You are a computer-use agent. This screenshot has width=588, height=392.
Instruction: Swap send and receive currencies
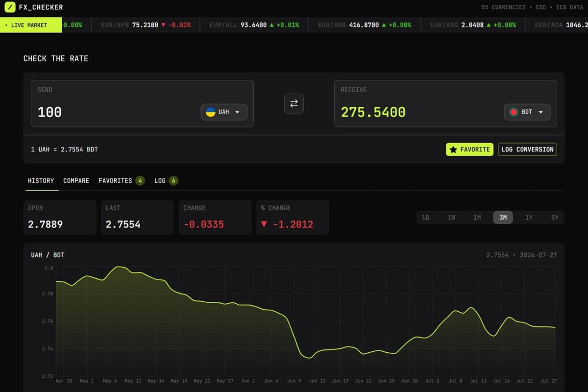294,103
